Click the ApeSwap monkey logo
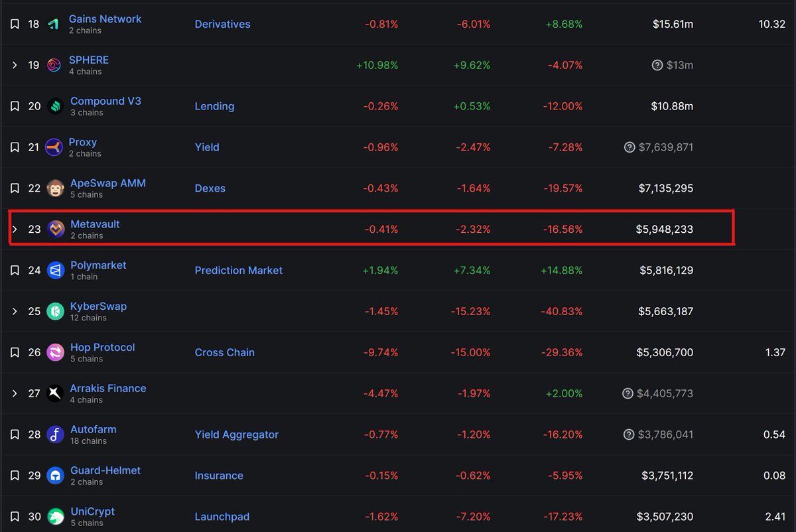This screenshot has width=796, height=532. [x=55, y=188]
